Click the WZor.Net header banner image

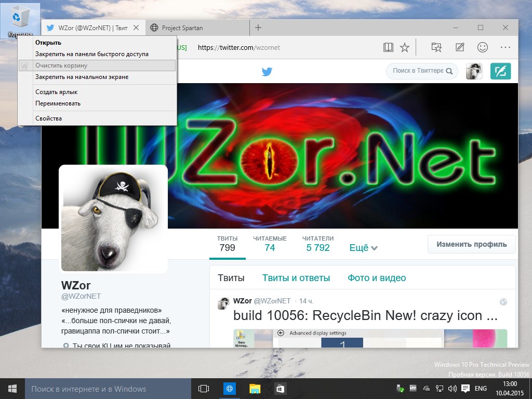coord(280,156)
